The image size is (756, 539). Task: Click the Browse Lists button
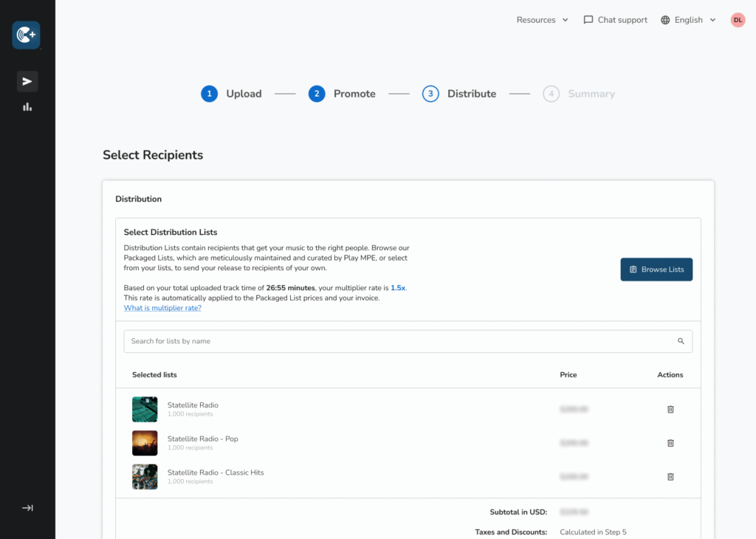coord(656,269)
